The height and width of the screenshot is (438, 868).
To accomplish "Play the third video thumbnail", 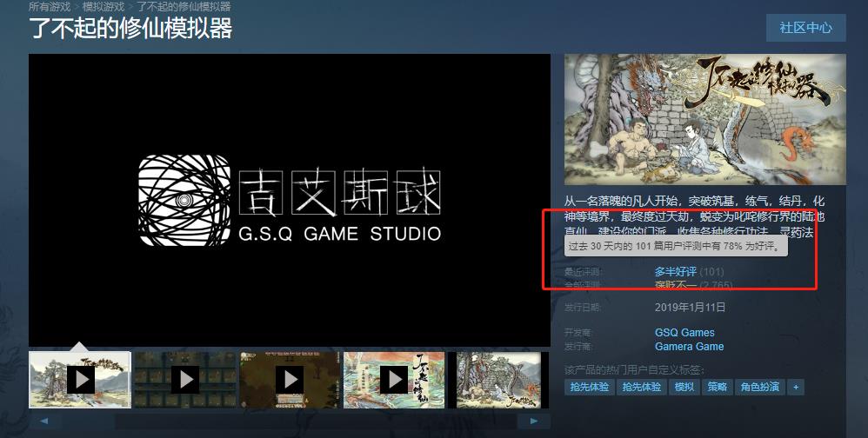I will 290,380.
